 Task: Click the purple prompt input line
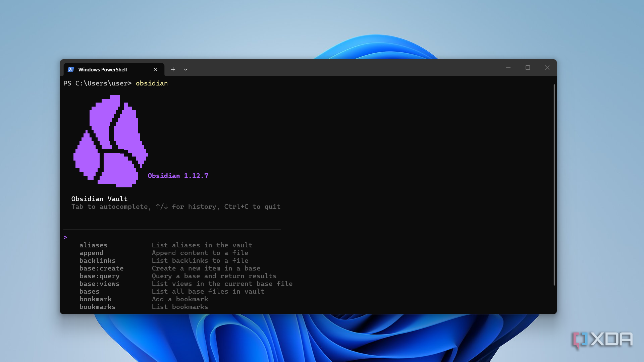(x=172, y=237)
